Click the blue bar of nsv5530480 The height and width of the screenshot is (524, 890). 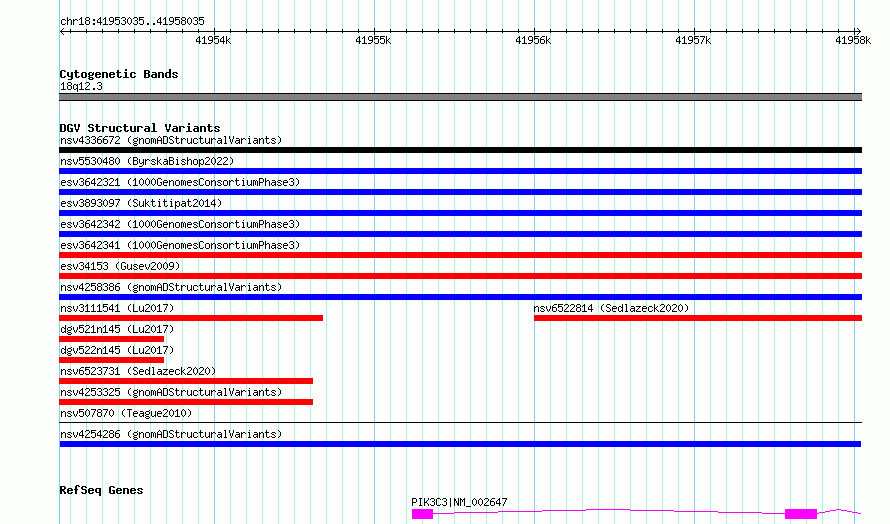460,171
